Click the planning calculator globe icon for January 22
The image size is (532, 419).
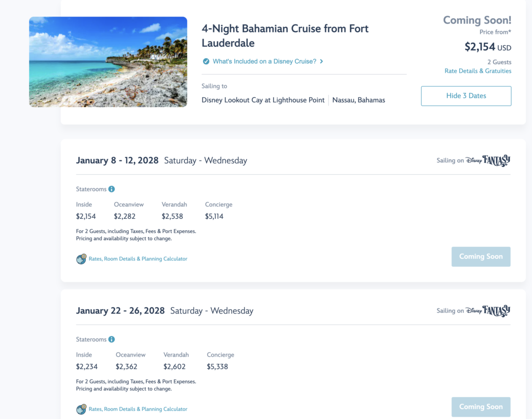(81, 409)
